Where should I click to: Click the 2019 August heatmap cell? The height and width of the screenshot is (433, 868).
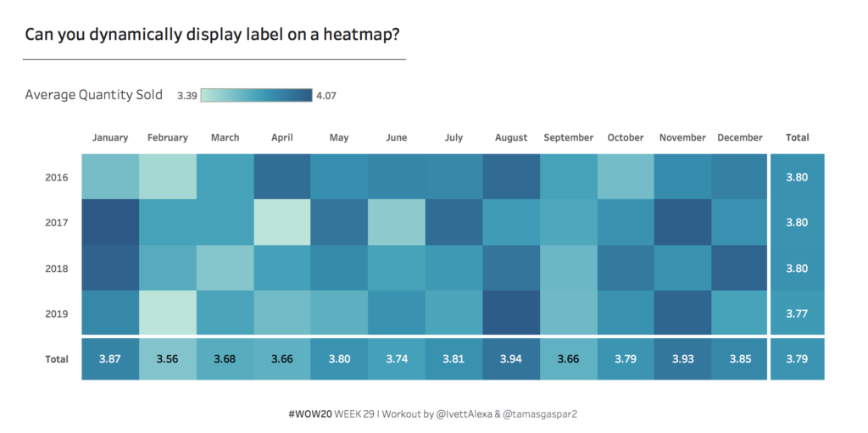point(511,314)
